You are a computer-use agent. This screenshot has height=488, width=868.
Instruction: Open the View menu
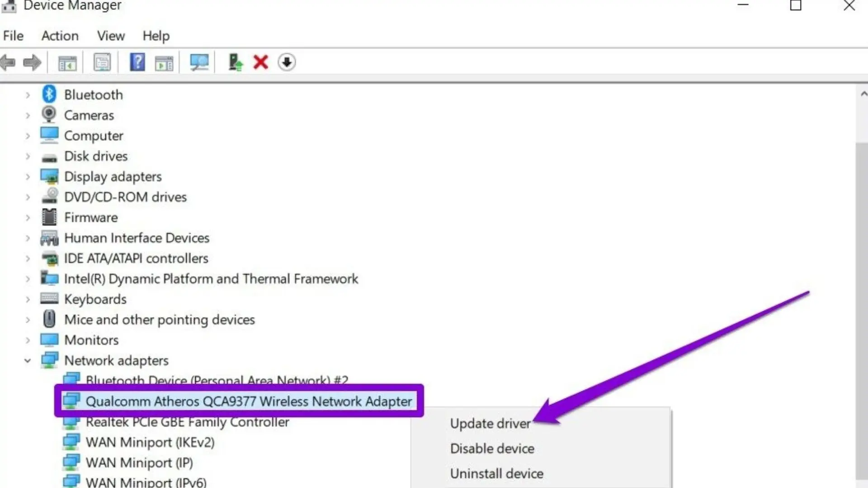pos(111,36)
